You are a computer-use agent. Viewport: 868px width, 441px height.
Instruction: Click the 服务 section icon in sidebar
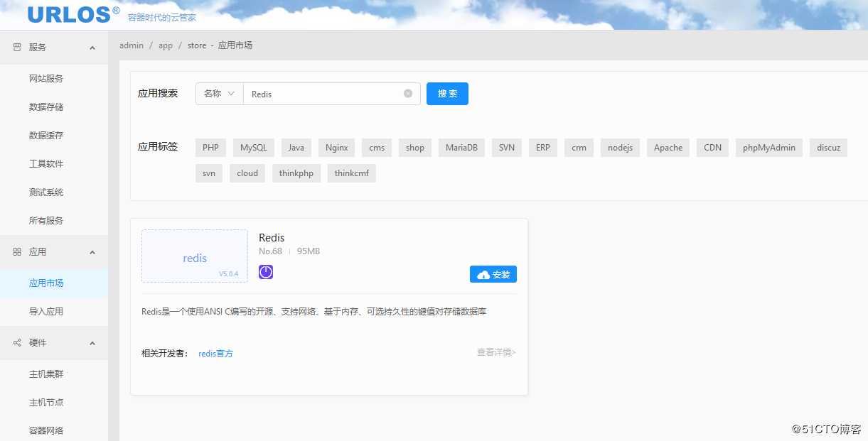(x=17, y=48)
